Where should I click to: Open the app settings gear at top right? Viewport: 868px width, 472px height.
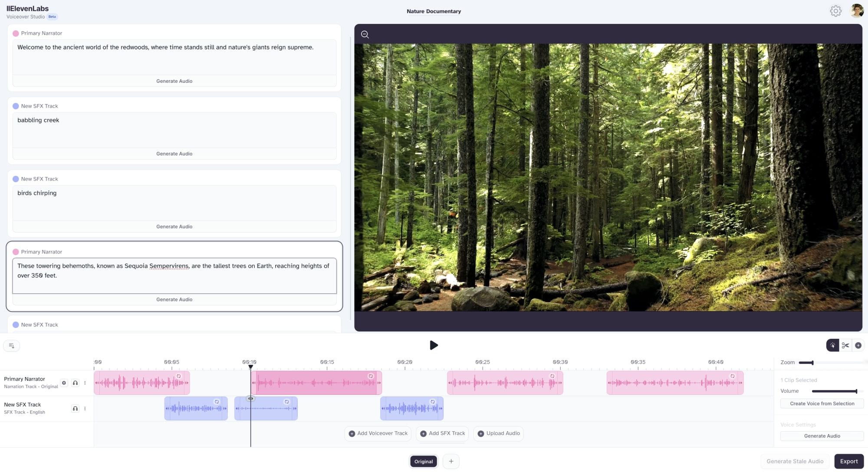pos(836,11)
